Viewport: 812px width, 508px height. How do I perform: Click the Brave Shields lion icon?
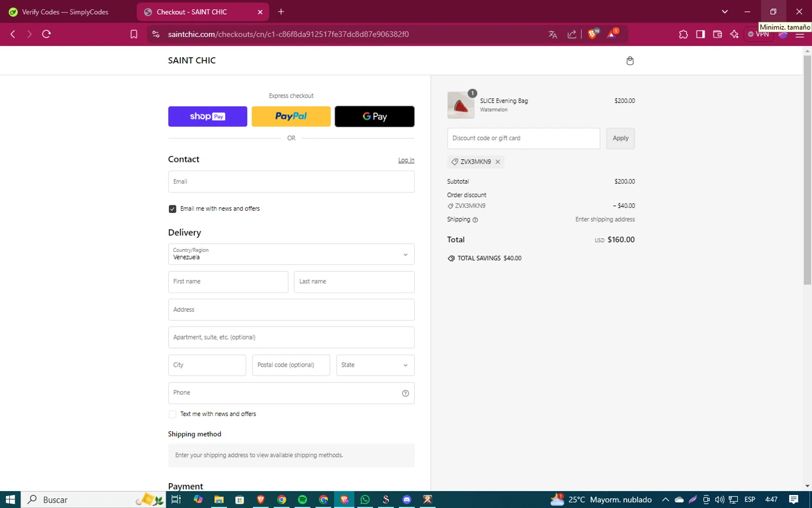tap(593, 34)
